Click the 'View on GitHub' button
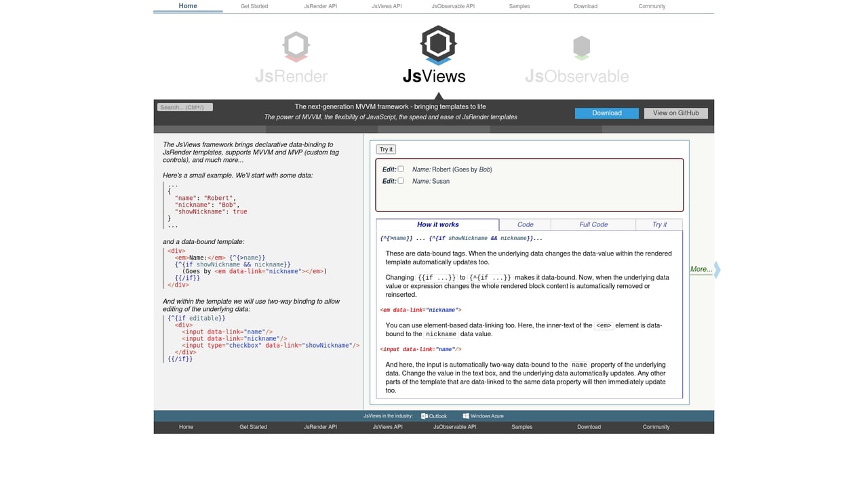 pos(675,113)
